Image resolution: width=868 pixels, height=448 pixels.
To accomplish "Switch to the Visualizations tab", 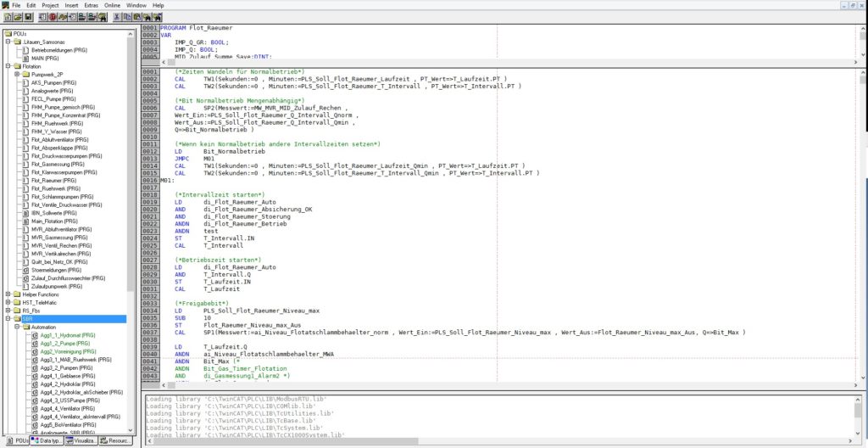I will pyautogui.click(x=81, y=441).
